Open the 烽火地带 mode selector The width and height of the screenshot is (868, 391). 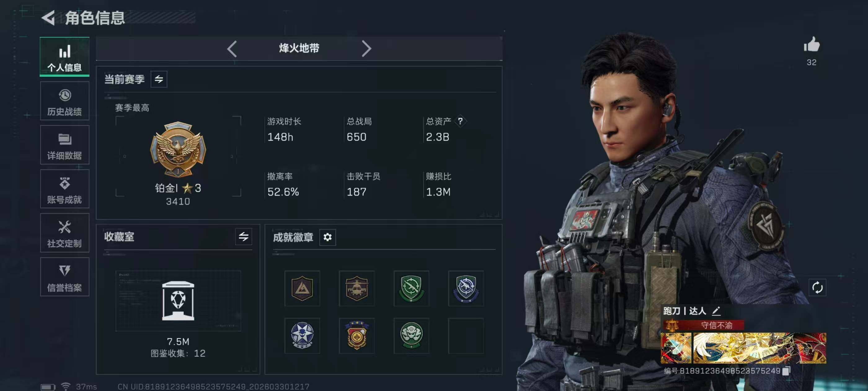click(299, 48)
